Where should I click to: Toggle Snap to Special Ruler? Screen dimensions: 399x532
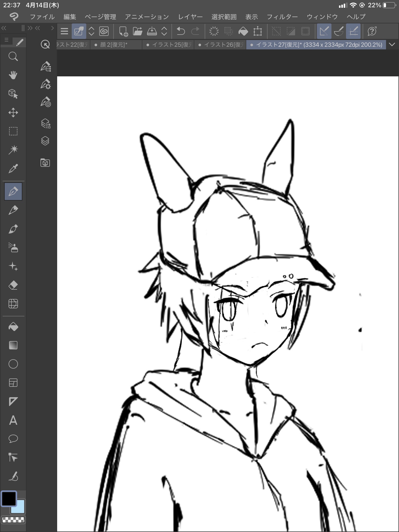pos(339,31)
